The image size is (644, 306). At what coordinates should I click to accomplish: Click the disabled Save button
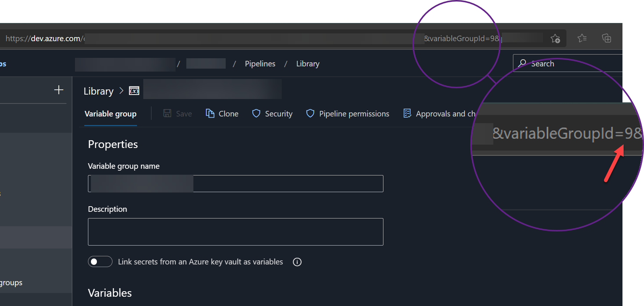(x=177, y=113)
